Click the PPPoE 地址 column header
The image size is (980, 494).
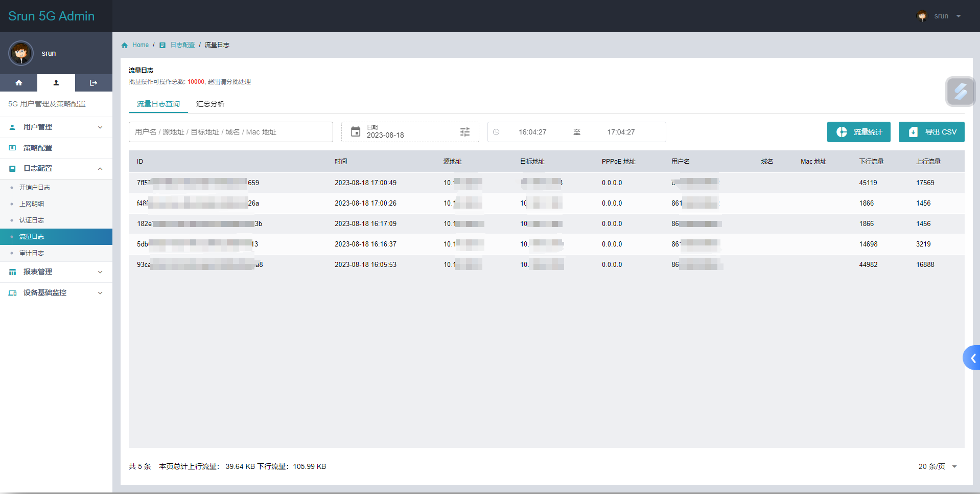(x=619, y=162)
